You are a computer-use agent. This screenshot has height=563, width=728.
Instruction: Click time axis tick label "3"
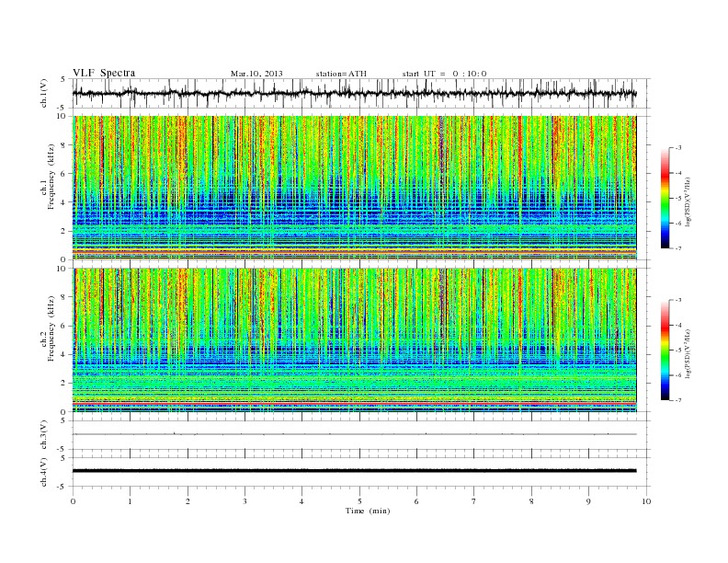(245, 501)
